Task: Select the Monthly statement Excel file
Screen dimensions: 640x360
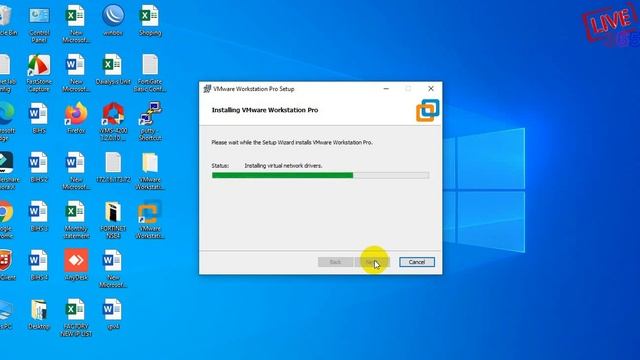Action: tap(76, 220)
